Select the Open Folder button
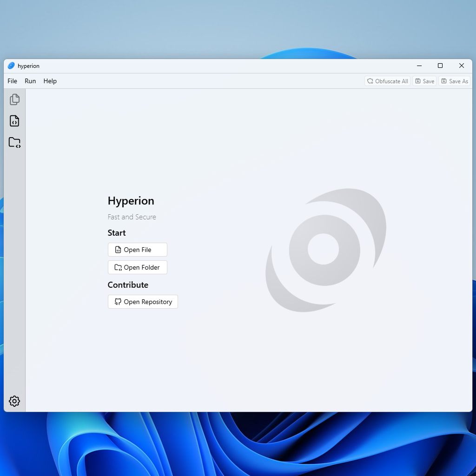 pos(137,267)
